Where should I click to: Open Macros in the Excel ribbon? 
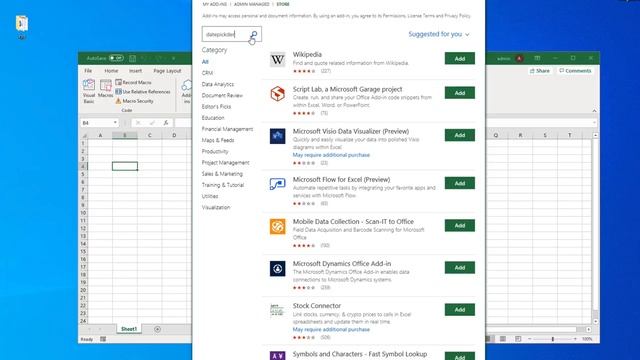point(105,89)
